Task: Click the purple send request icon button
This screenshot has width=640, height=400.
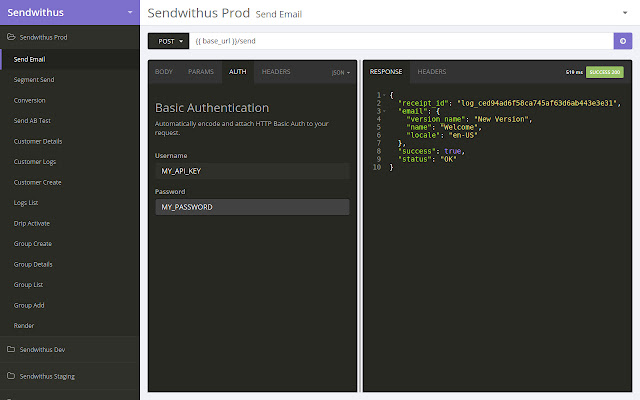Action: pos(623,41)
